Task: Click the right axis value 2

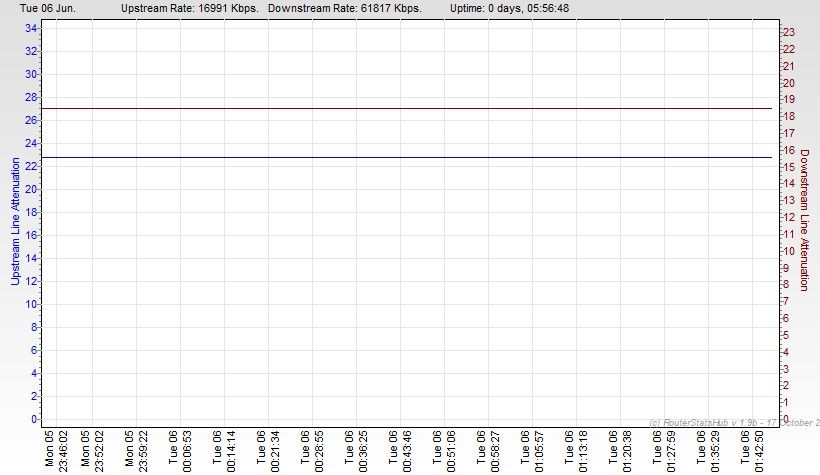Action: tap(785, 386)
